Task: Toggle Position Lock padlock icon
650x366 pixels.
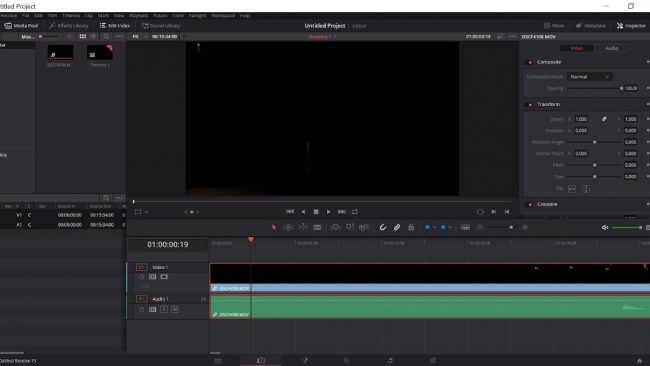Action: pos(411,227)
